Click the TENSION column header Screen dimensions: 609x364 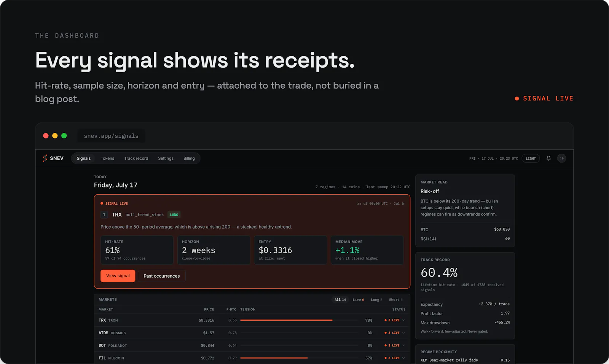[x=248, y=309]
